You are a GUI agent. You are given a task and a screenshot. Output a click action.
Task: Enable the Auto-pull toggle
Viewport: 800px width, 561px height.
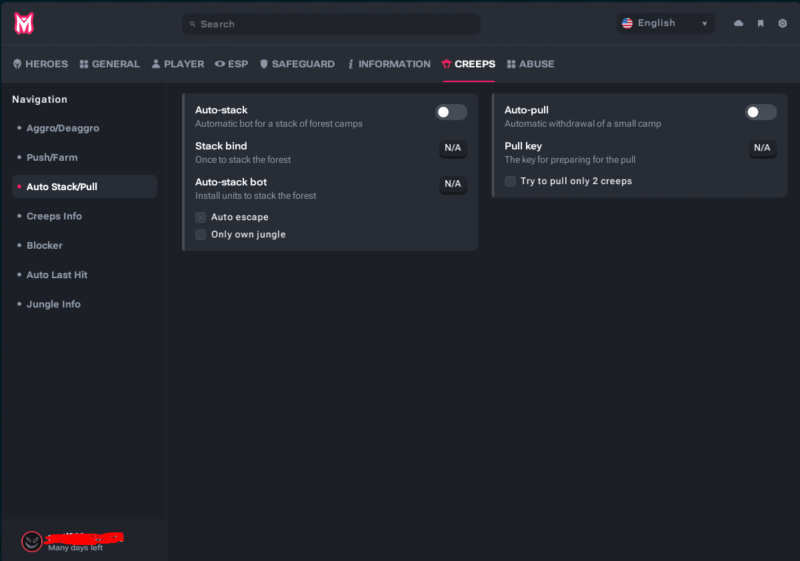coord(761,112)
